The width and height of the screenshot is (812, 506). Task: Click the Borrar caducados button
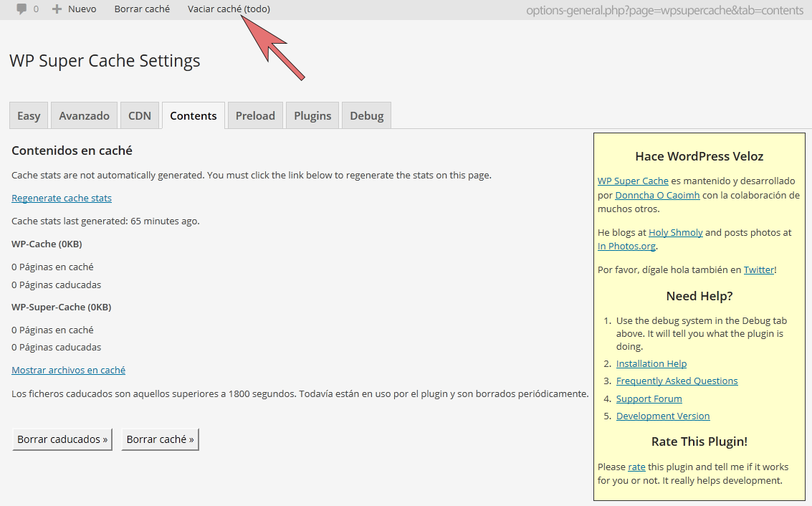[x=62, y=439]
